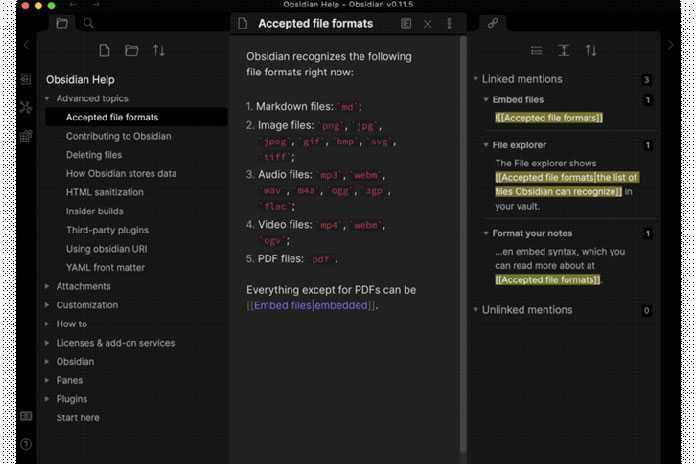
Task: Click the New folder icon
Action: point(131,51)
